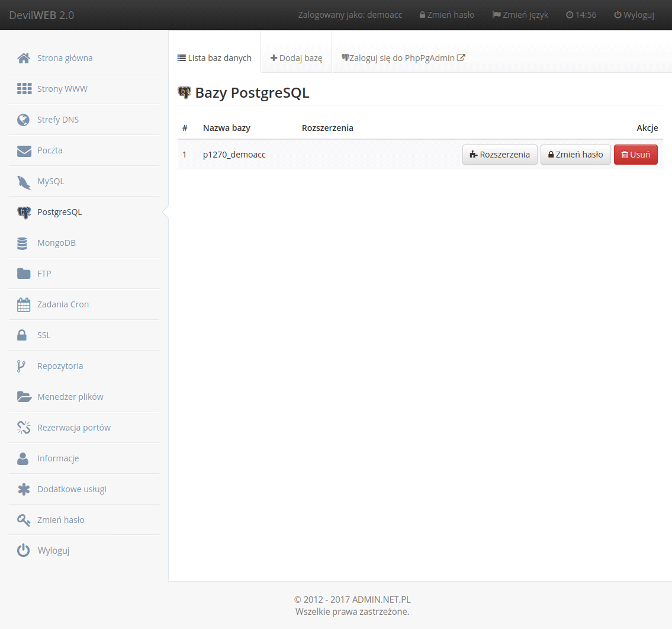Open MongoDB using the database stack icon
This screenshot has height=629, width=672.
24,242
